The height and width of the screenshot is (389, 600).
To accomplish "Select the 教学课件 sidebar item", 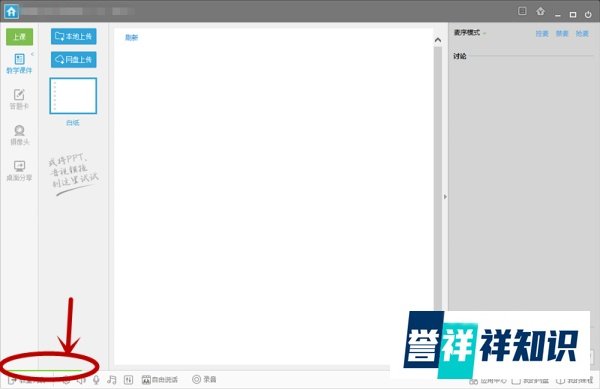I will pyautogui.click(x=19, y=63).
